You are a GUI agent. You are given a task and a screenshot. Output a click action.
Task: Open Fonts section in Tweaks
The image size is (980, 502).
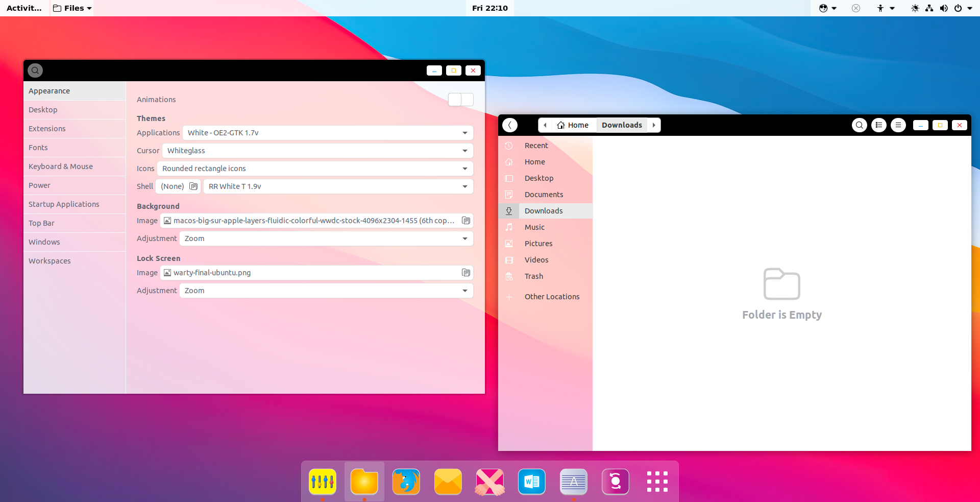point(75,148)
